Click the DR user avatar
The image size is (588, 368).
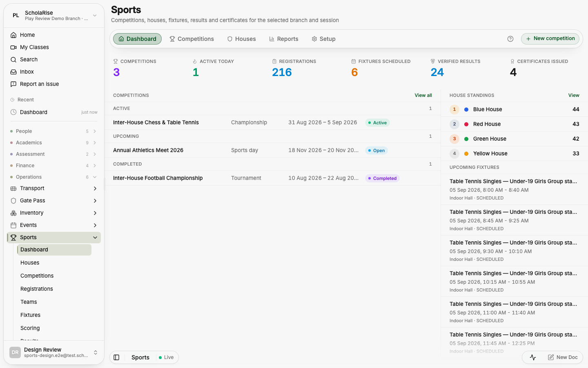click(15, 352)
